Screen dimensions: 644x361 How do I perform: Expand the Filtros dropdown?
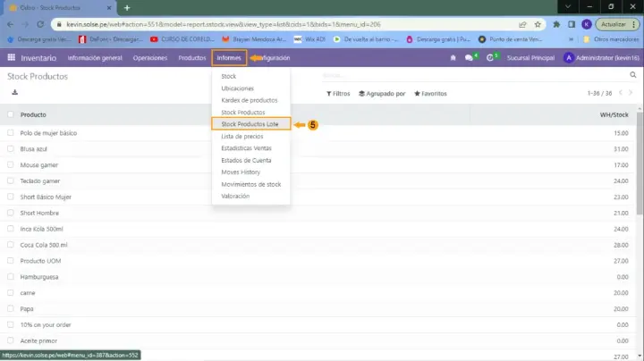pos(335,93)
